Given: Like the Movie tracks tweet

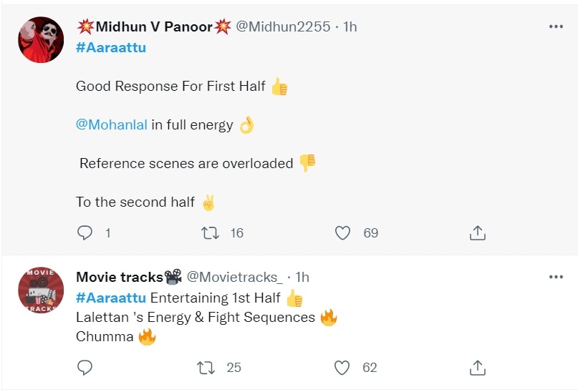Looking at the screenshot, I should [x=343, y=368].
